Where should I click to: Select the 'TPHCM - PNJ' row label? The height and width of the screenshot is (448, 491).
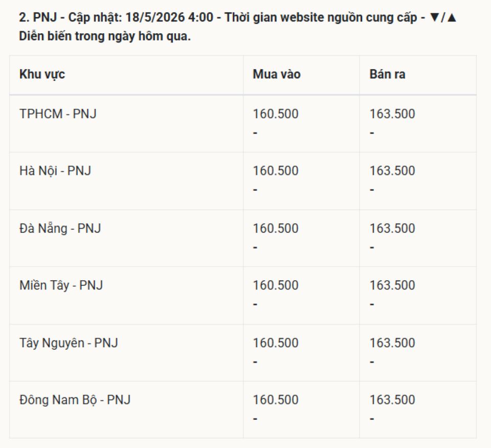(x=58, y=114)
